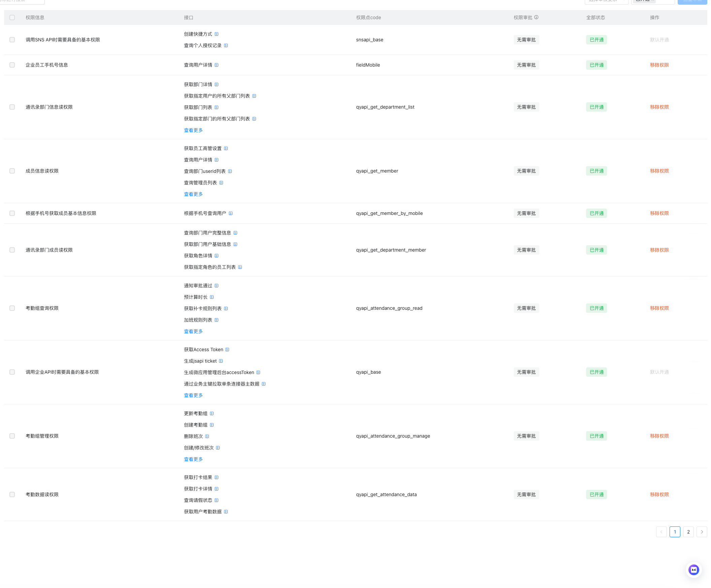Check the 成员信息读权限 row
Screen dimensions: 711x588
click(x=12, y=171)
